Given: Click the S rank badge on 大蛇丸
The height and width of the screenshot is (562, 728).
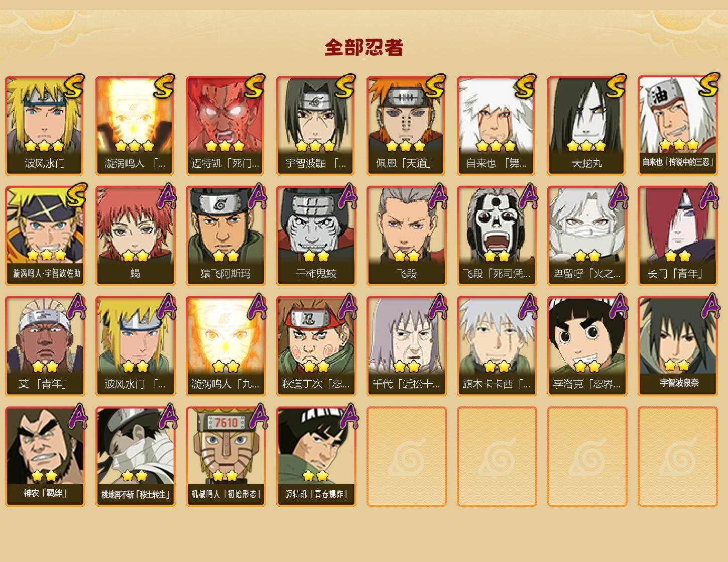Looking at the screenshot, I should (617, 86).
